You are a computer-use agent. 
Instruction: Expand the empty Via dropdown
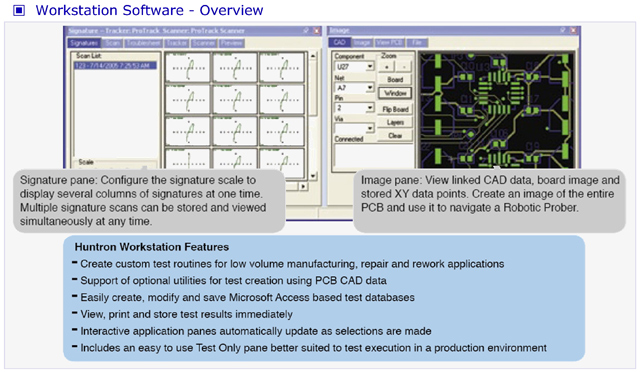(x=369, y=128)
